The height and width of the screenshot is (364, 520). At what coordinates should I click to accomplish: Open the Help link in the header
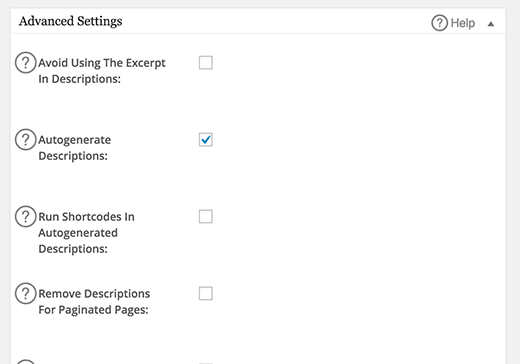(453, 23)
